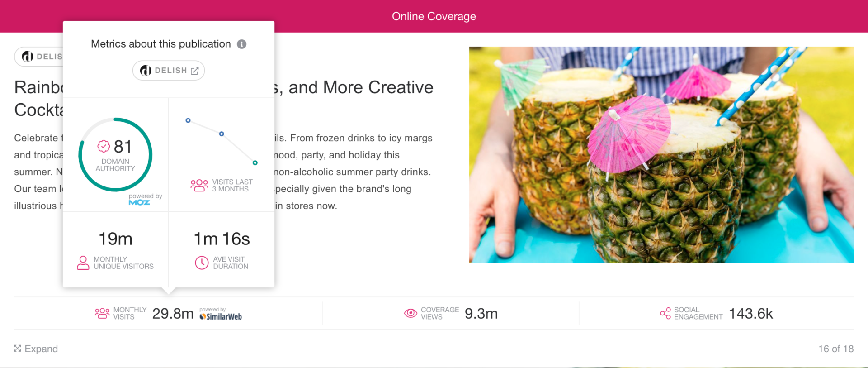Click the SimilarWeb logo
Screen dimensions: 868x368
pyautogui.click(x=221, y=316)
